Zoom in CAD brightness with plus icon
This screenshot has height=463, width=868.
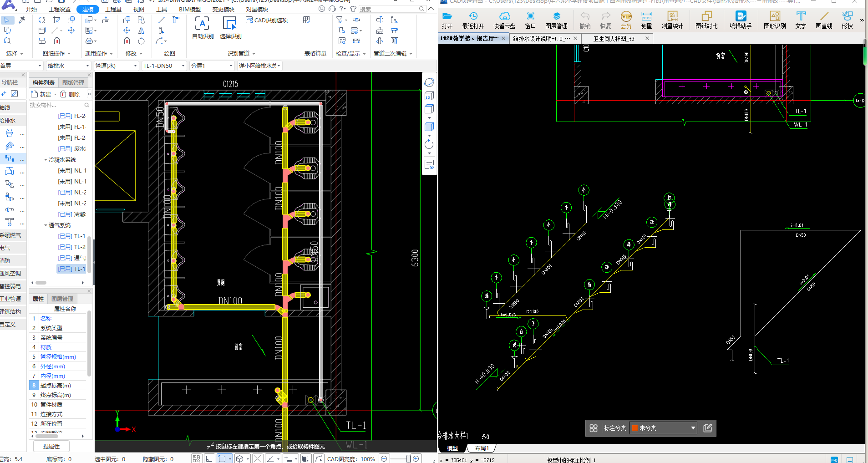[x=416, y=458]
